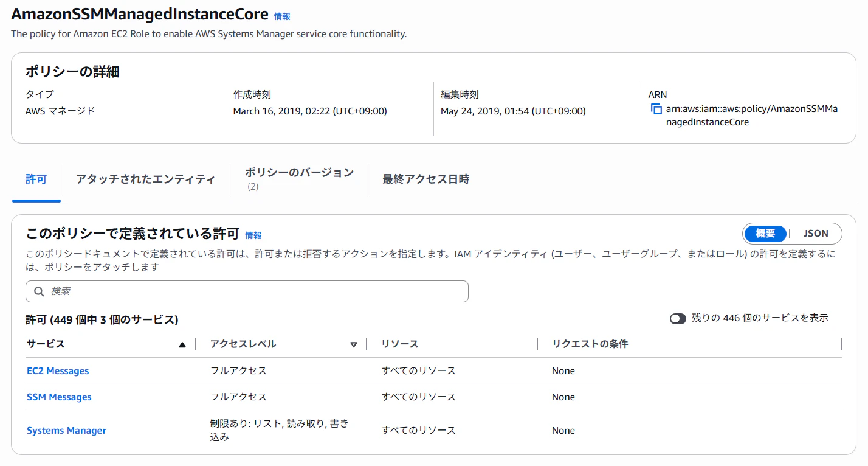Click the 許可 (449 個中 3 個のサービス) count heading
This screenshot has width=868, height=466.
tap(102, 320)
